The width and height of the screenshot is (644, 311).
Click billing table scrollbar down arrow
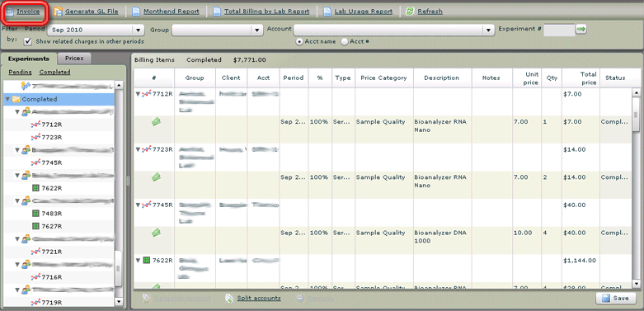(636, 284)
